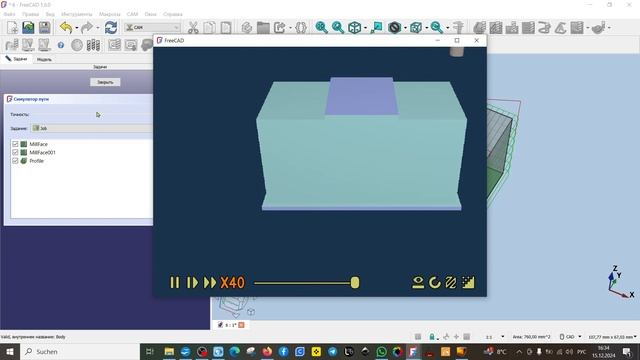
Task: Click the help question mark icon
Action: tap(61, 45)
